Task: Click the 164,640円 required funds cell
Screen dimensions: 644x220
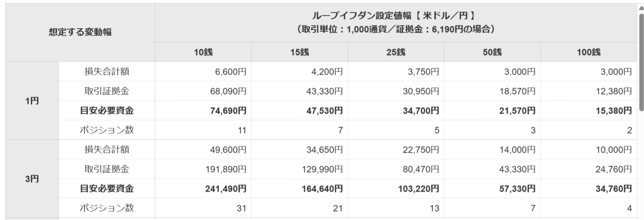Action: [x=322, y=189]
